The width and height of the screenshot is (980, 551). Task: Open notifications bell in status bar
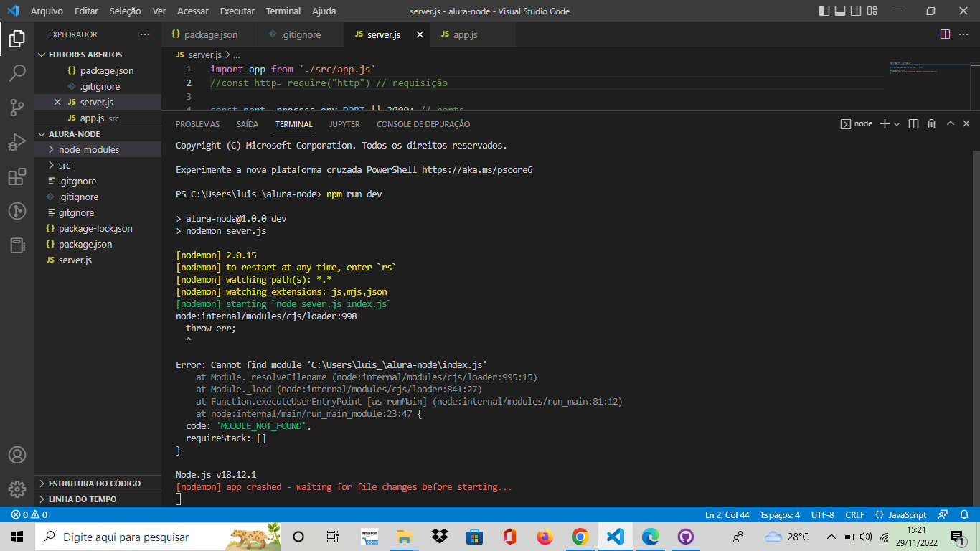click(x=963, y=514)
